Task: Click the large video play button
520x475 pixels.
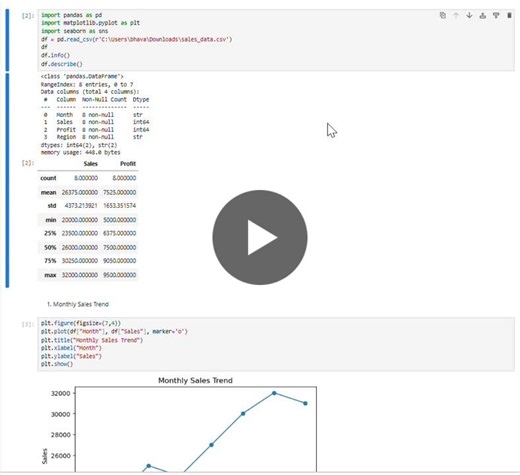Action: 260,237
